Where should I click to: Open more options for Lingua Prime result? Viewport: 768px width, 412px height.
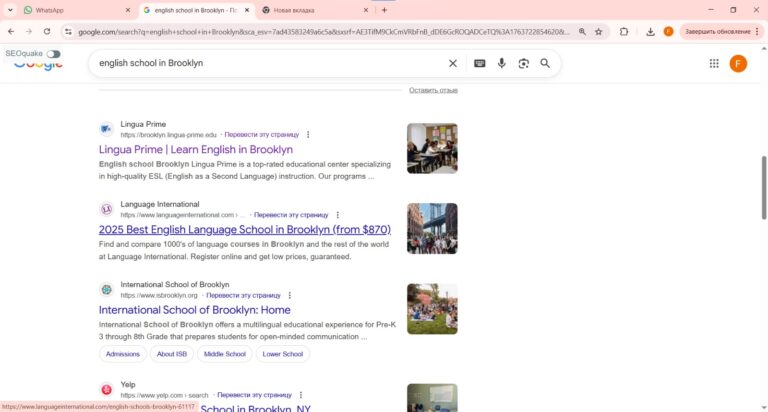pyautogui.click(x=308, y=134)
